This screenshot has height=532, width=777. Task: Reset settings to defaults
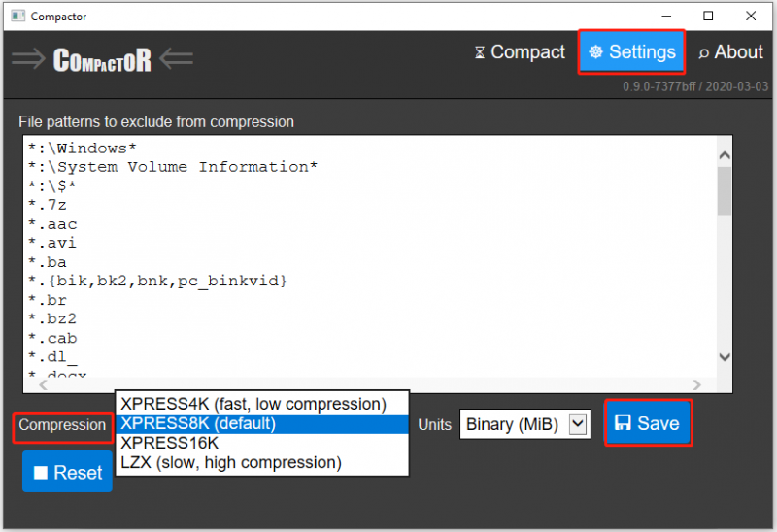pyautogui.click(x=67, y=472)
